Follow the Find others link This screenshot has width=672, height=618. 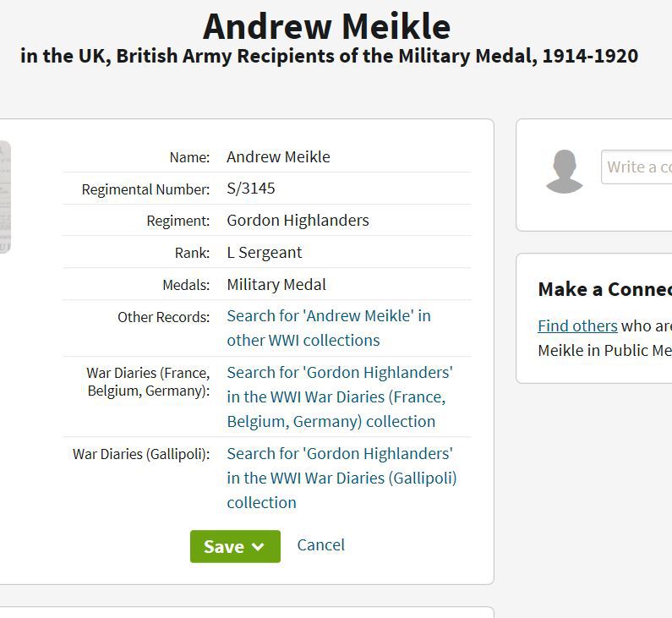click(577, 325)
